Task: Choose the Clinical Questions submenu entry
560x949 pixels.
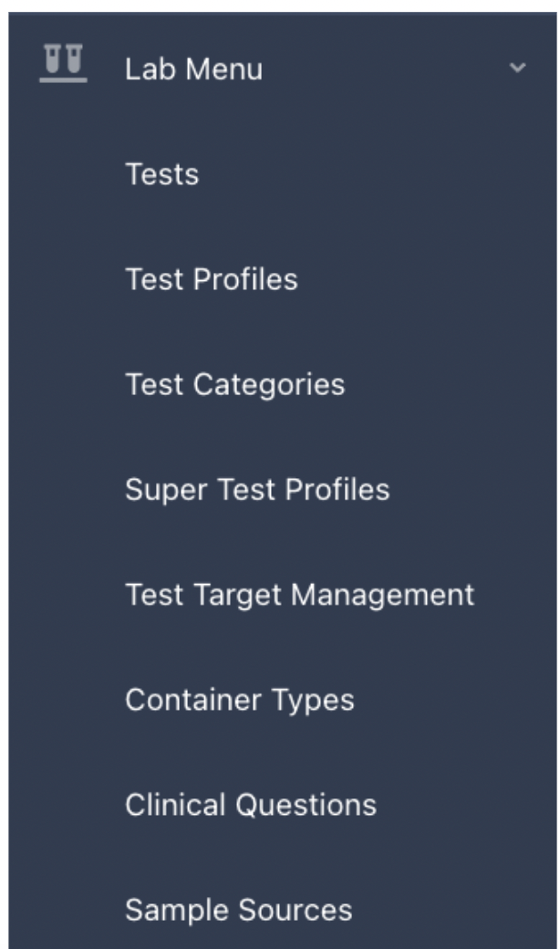Action: (251, 806)
